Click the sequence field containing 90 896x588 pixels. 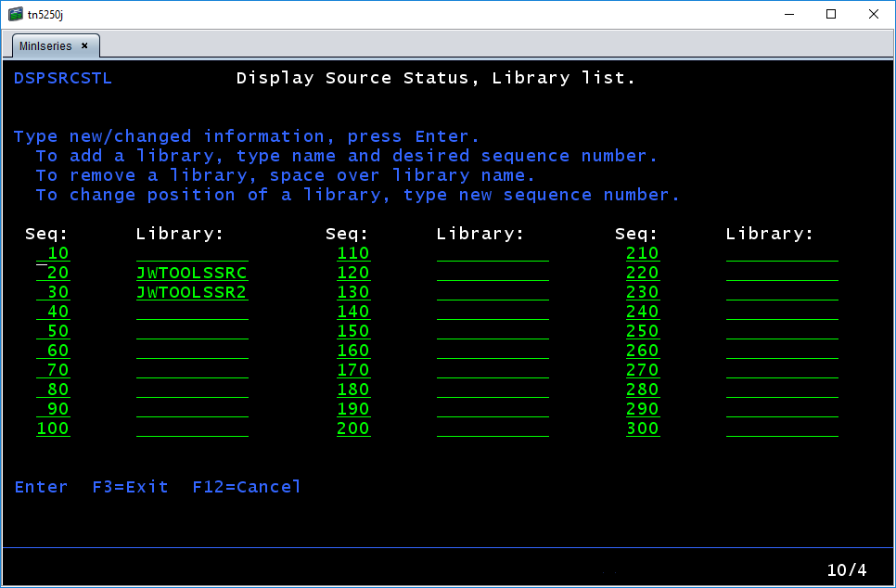click(53, 409)
